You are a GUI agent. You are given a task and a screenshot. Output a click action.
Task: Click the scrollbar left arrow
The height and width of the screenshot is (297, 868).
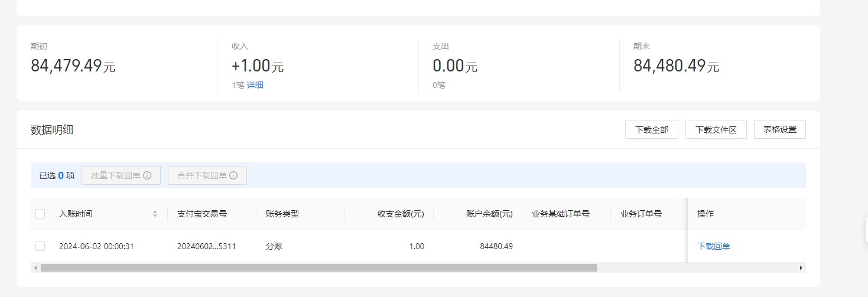(x=35, y=267)
